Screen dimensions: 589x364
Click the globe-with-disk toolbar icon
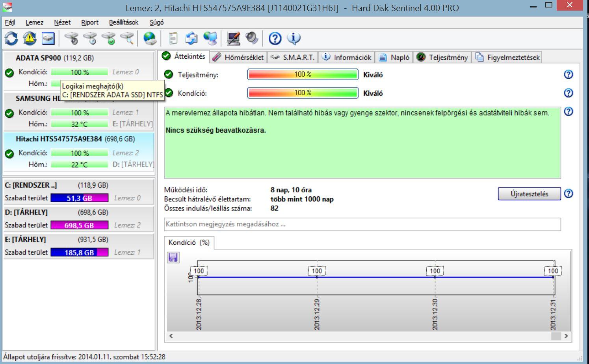pos(150,38)
